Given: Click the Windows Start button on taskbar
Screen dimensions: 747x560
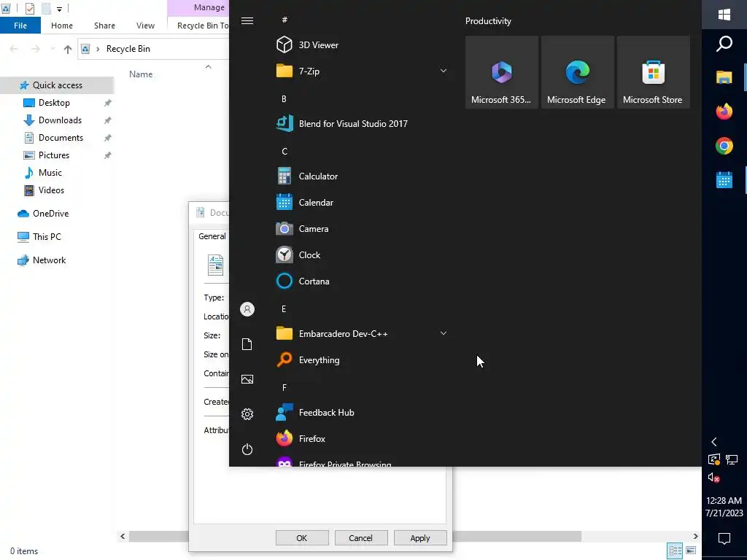Looking at the screenshot, I should click(724, 15).
